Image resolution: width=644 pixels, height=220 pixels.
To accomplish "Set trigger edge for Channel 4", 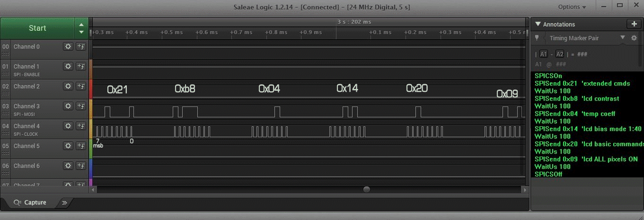I will 80,126.
